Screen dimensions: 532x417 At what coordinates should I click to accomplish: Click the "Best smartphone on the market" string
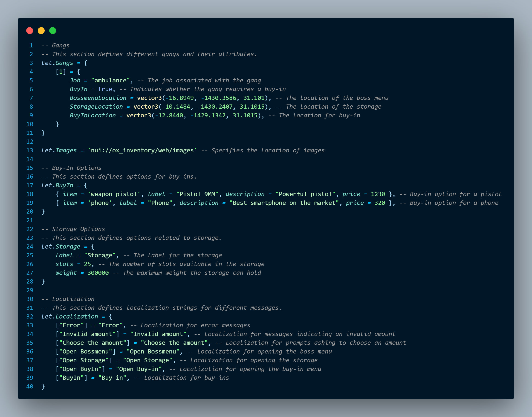pyautogui.click(x=284, y=203)
